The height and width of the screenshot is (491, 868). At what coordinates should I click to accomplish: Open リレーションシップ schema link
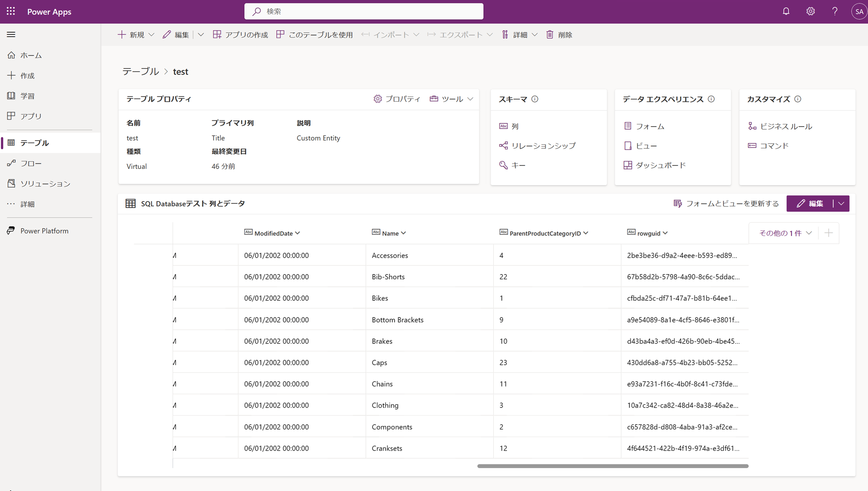543,146
